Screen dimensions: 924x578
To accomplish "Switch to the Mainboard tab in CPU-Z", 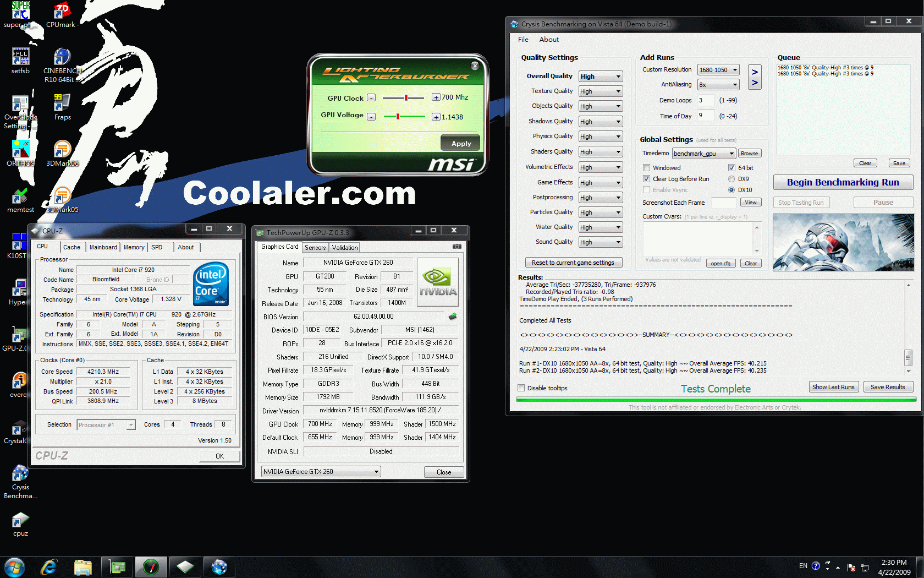I will click(x=103, y=247).
